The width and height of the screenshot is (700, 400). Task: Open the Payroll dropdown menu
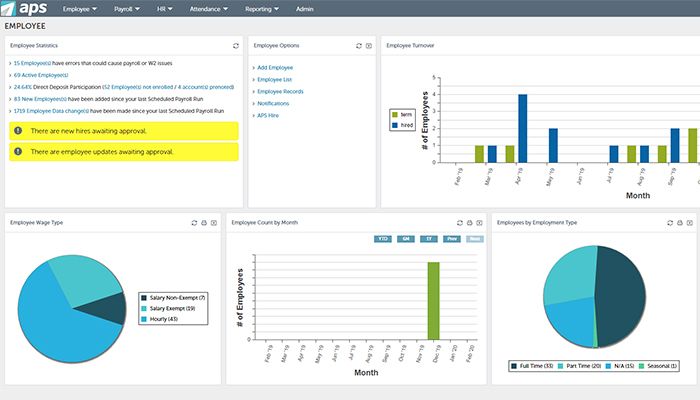pyautogui.click(x=125, y=9)
